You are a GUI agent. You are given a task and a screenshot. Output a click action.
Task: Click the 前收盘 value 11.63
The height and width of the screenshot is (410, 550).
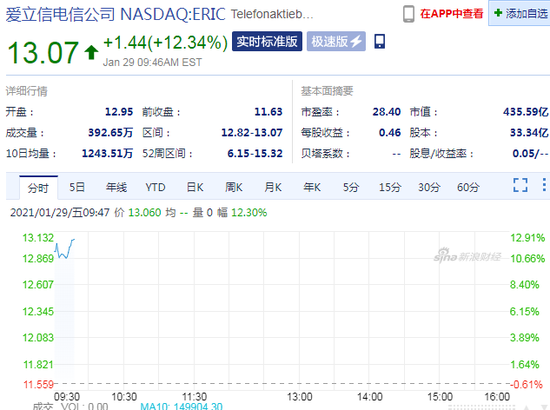[268, 112]
